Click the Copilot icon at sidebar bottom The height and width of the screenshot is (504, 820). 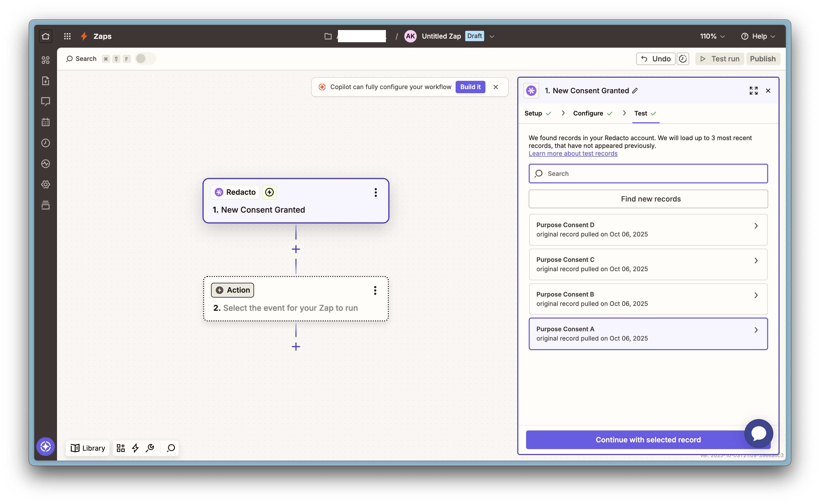pyautogui.click(x=46, y=447)
